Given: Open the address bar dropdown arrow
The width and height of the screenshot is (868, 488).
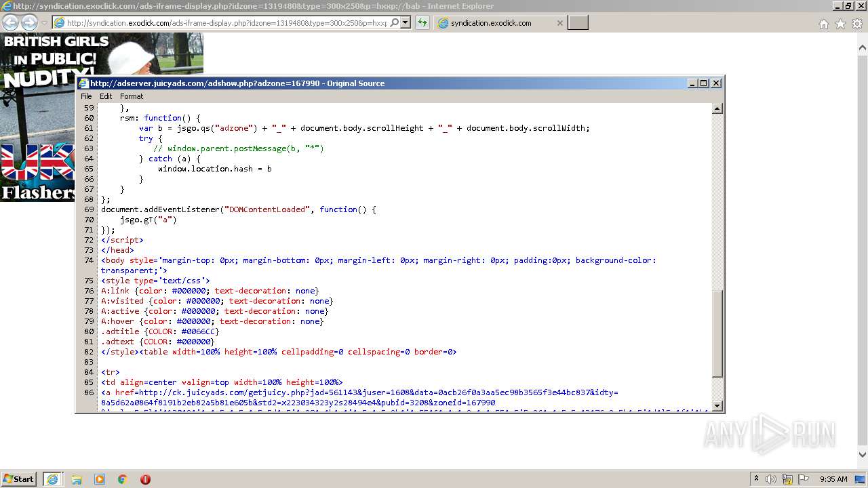Looking at the screenshot, I should pyautogui.click(x=406, y=23).
